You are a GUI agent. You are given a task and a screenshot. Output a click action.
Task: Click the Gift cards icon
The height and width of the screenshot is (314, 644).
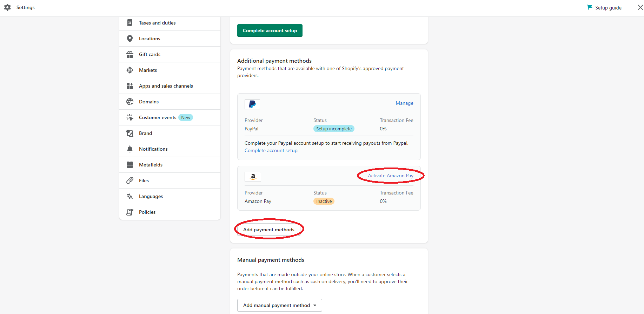click(130, 54)
